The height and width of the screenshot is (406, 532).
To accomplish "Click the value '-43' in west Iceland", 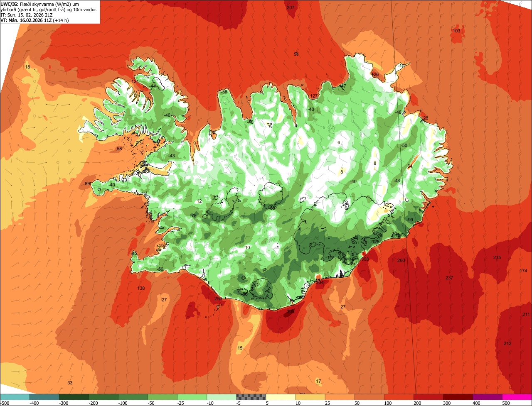I will click(x=171, y=156).
